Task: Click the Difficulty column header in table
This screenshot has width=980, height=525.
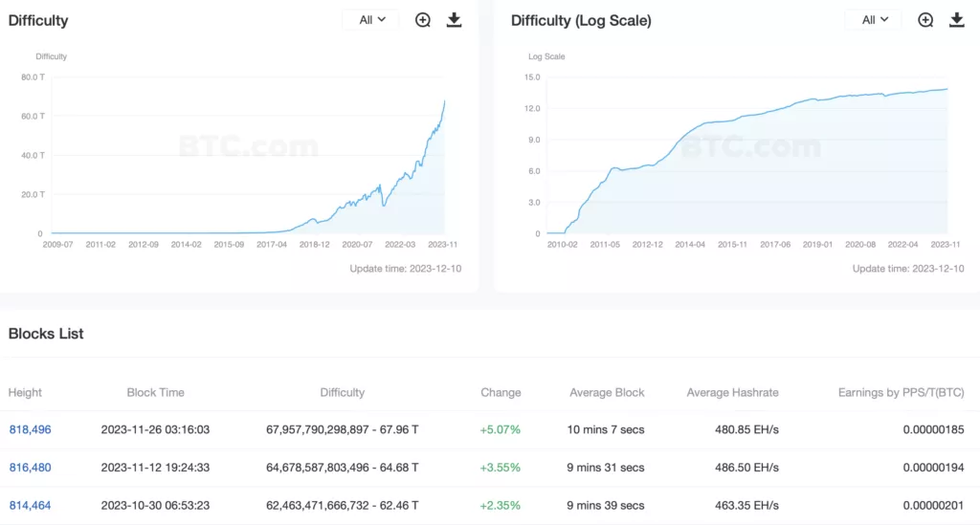Action: [x=342, y=393]
